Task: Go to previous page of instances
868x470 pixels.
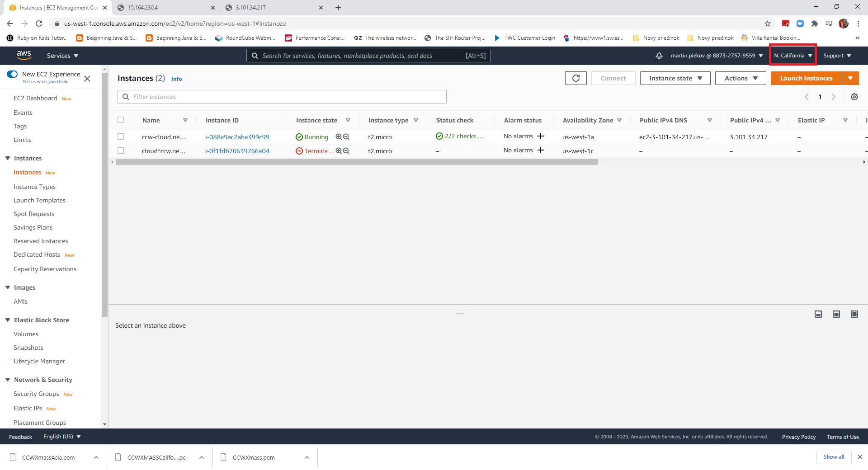Action: point(807,97)
